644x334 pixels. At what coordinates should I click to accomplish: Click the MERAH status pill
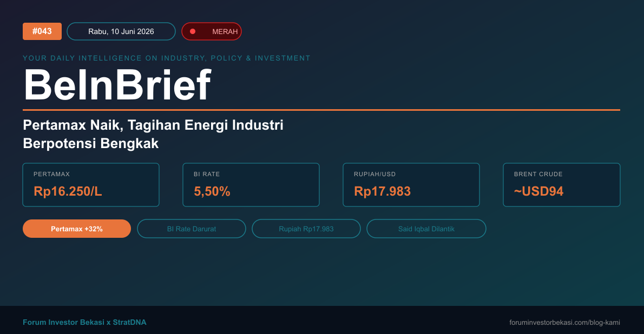pos(212,31)
